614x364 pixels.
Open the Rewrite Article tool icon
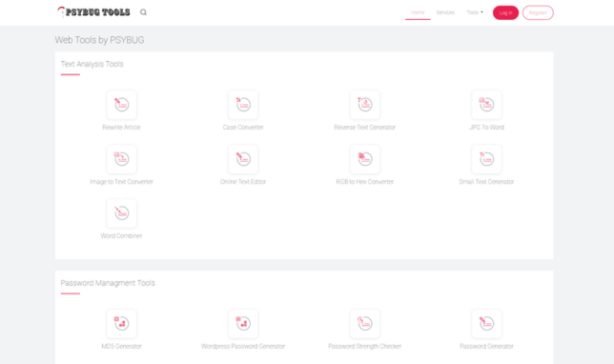coord(121,105)
